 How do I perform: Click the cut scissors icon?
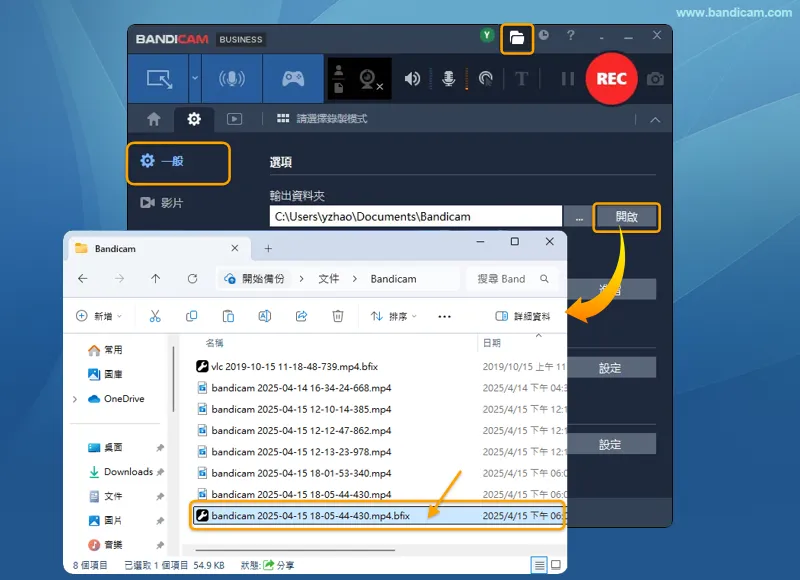tap(155, 316)
